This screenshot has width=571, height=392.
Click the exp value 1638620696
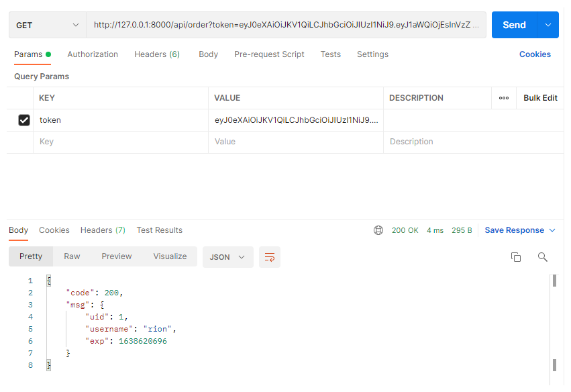pos(143,341)
